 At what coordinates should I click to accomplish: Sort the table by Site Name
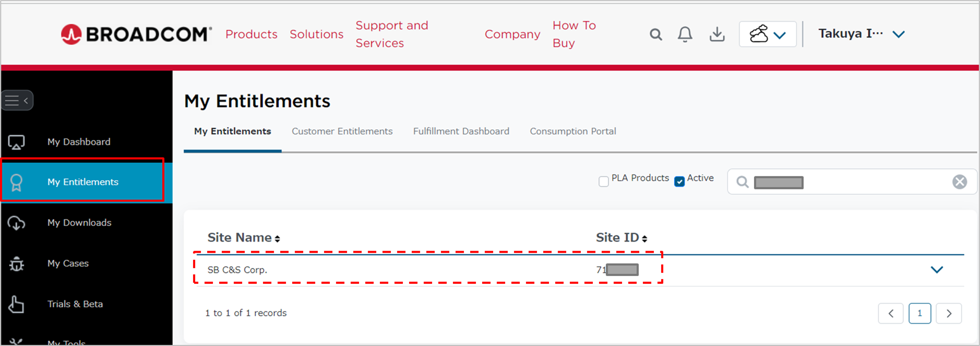point(244,238)
